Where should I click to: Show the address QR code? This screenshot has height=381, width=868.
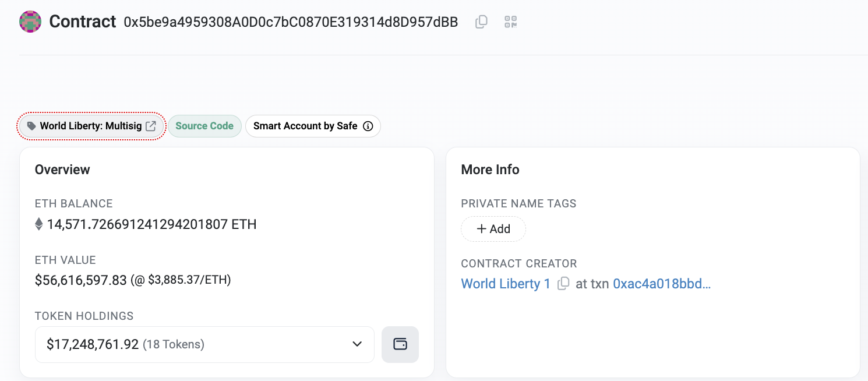511,22
